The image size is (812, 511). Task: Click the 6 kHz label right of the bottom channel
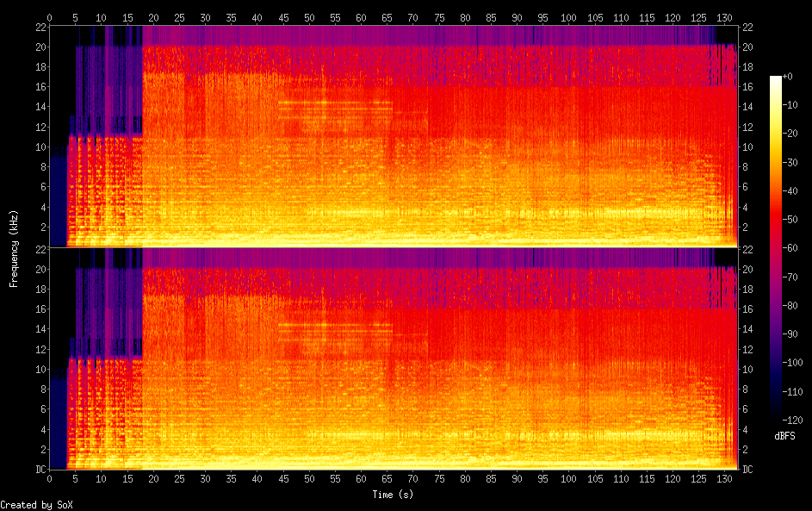click(x=745, y=409)
